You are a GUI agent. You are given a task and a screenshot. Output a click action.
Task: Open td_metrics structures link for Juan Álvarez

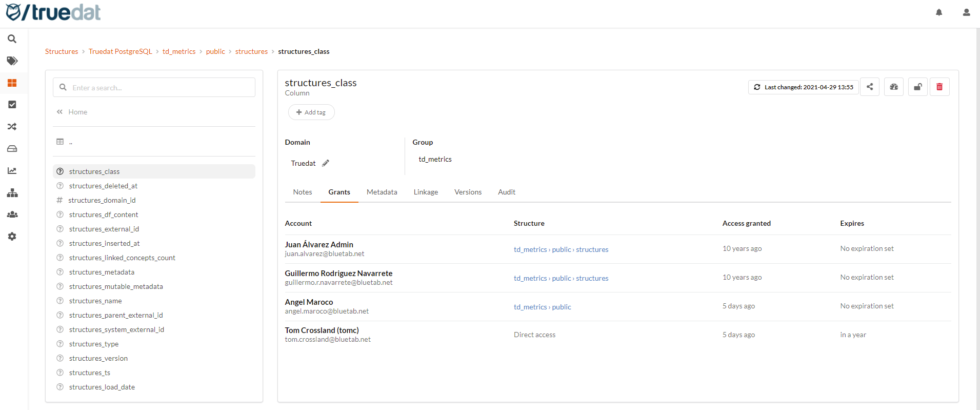tap(561, 249)
